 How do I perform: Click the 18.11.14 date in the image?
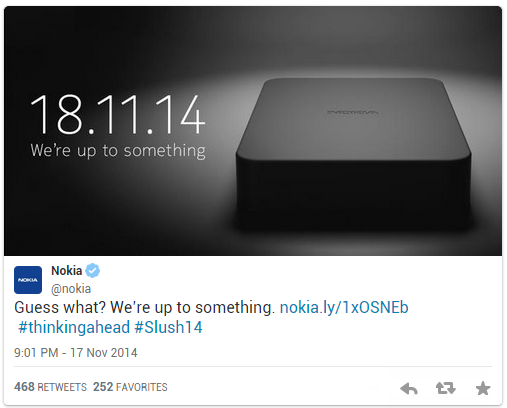click(x=118, y=114)
